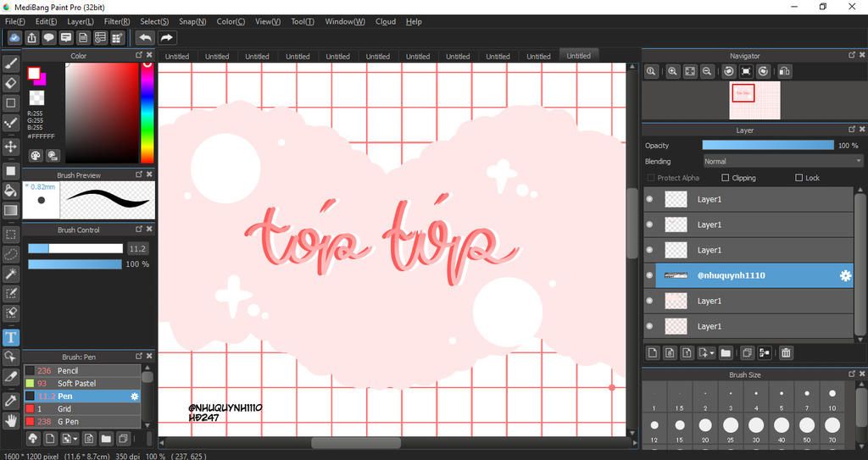Click brush list scroll down arrow
This screenshot has height=460, width=868.
[x=147, y=424]
